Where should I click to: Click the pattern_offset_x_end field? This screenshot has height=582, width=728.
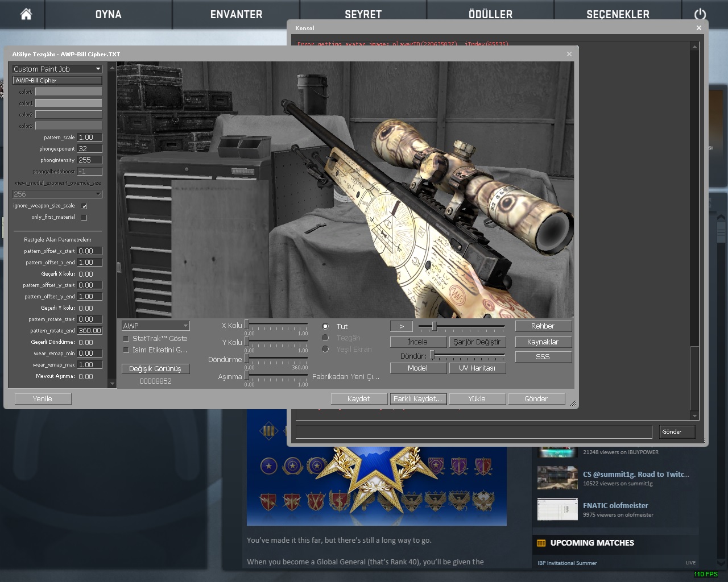point(90,262)
